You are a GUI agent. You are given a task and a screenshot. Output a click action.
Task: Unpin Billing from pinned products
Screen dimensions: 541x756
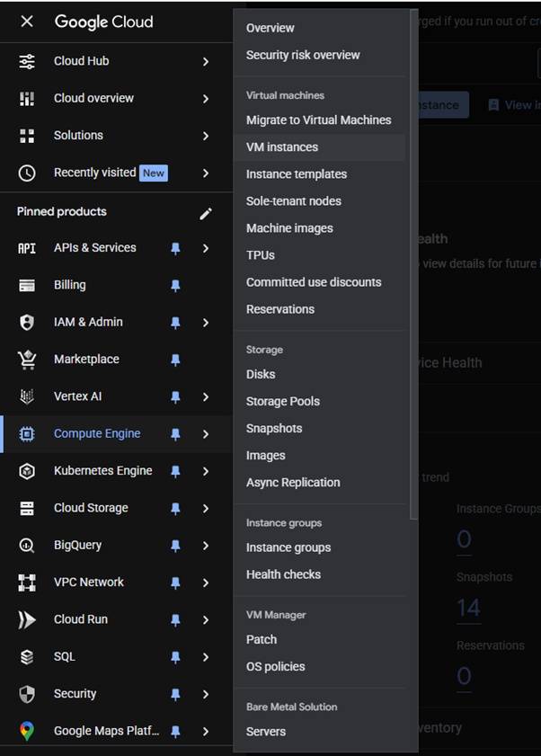175,286
